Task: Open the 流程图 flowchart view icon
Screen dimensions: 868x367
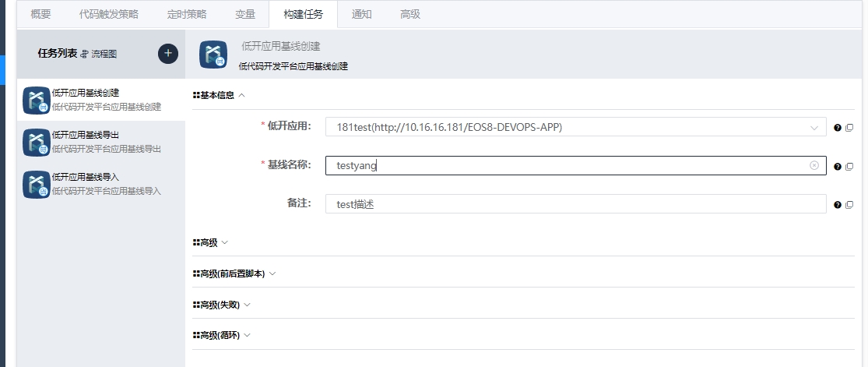Action: 85,54
